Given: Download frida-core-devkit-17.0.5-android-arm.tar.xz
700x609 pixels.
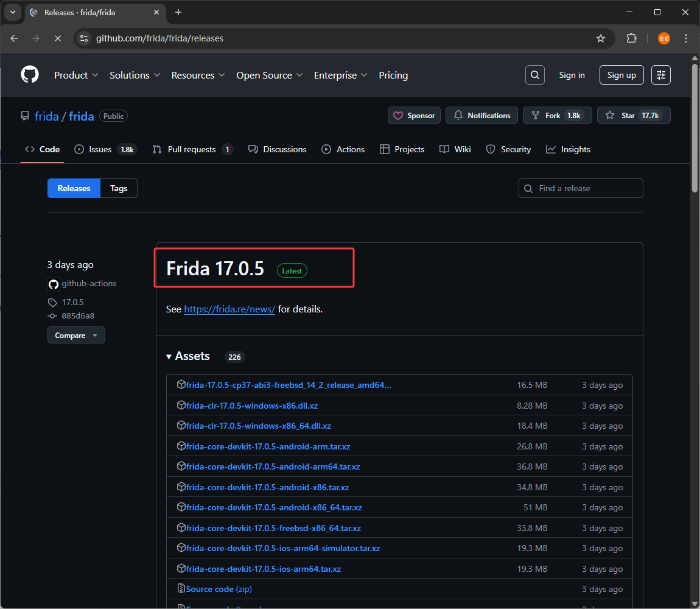Looking at the screenshot, I should [x=268, y=446].
